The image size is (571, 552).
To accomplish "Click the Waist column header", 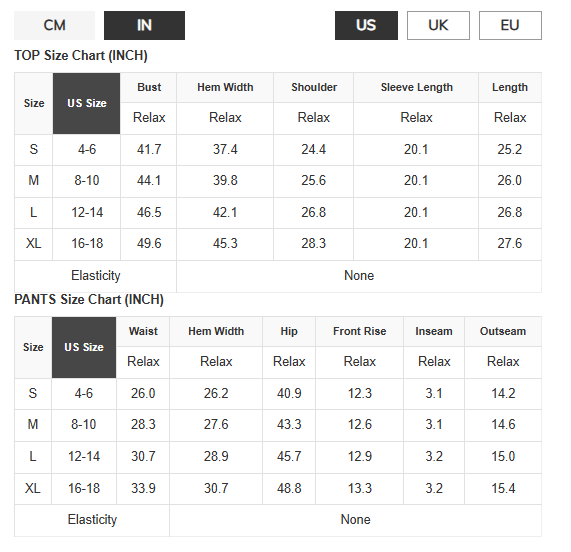I will tap(143, 331).
